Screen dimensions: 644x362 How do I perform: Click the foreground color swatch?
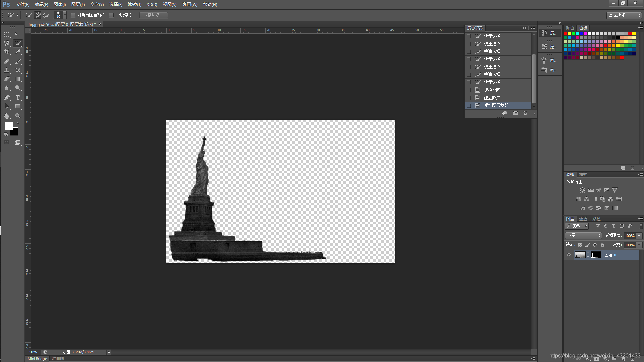pyautogui.click(x=9, y=126)
